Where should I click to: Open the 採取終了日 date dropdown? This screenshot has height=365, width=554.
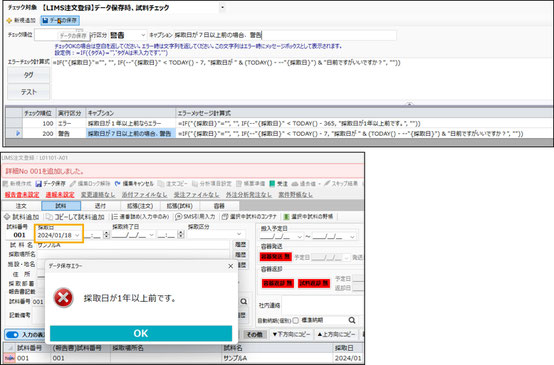pos(151,235)
